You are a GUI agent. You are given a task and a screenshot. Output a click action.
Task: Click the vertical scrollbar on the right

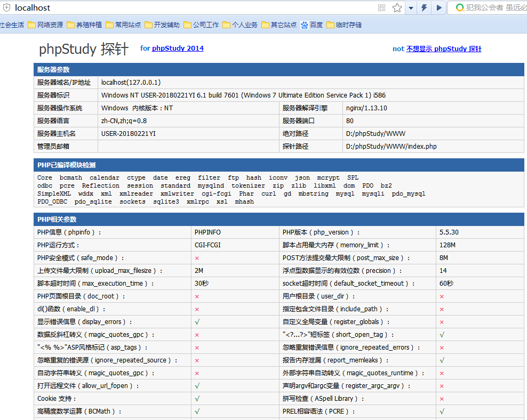(524, 213)
